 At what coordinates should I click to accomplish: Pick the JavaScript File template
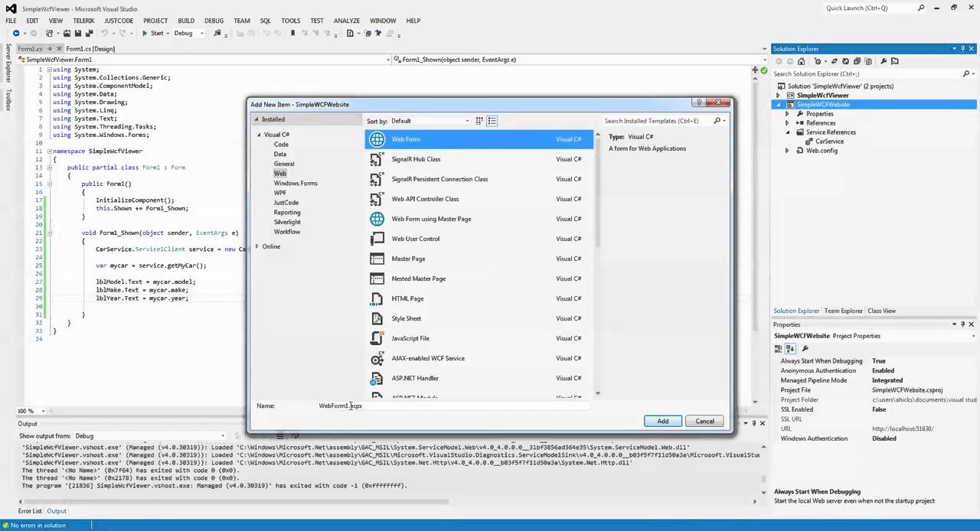[479, 338]
